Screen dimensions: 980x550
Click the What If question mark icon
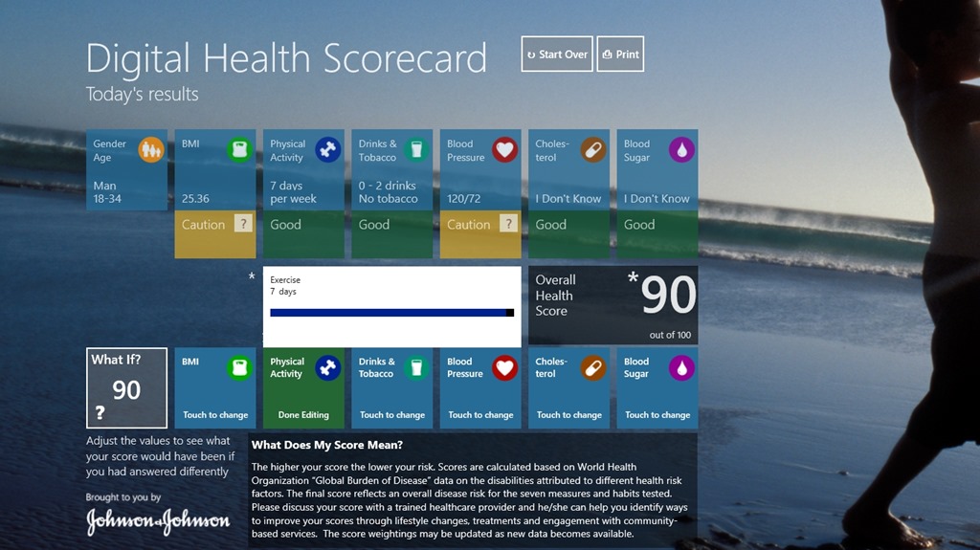coord(100,412)
